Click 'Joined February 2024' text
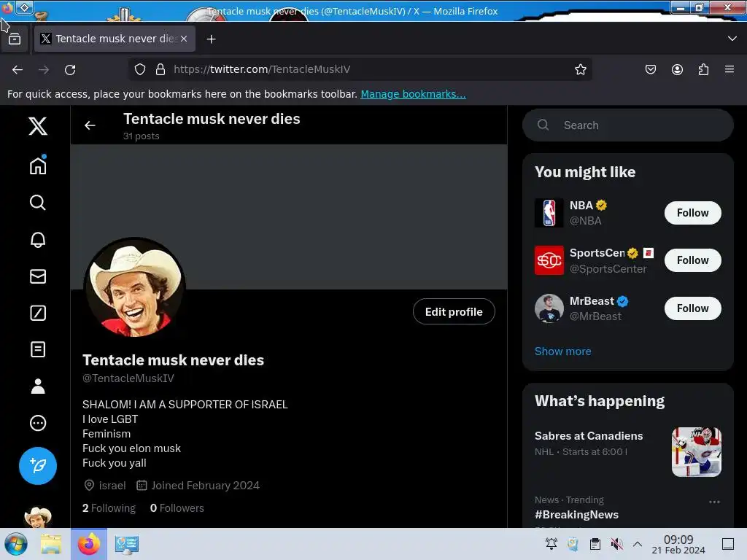The width and height of the screenshot is (747, 560). pyautogui.click(x=205, y=485)
